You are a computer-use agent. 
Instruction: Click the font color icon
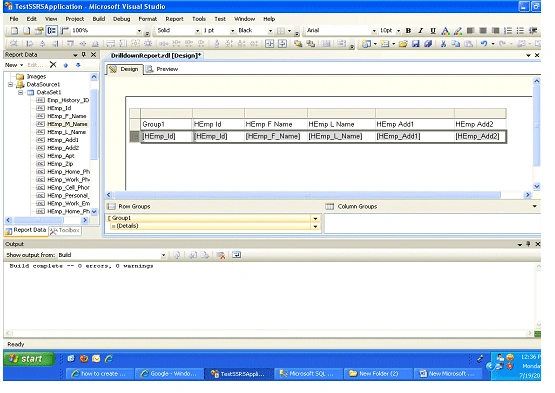[445, 31]
